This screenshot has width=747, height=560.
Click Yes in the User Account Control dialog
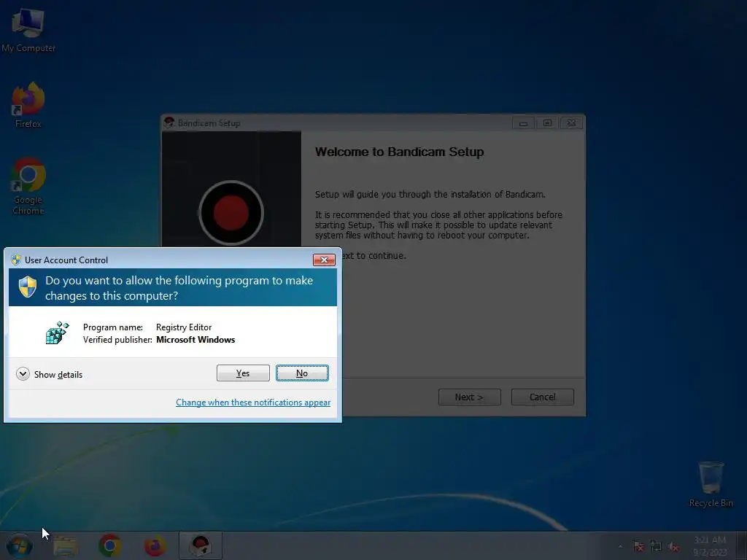243,373
